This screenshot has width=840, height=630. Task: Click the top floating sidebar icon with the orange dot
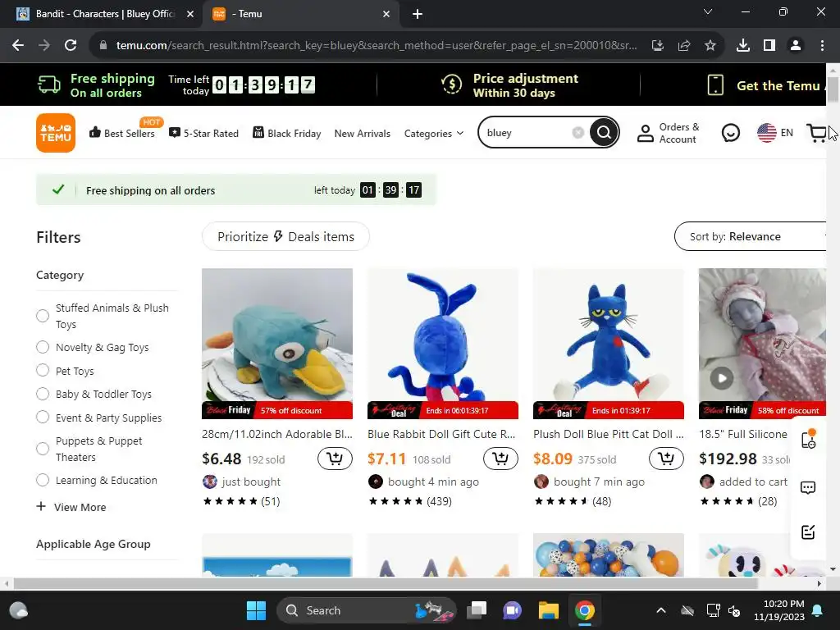pos(808,440)
